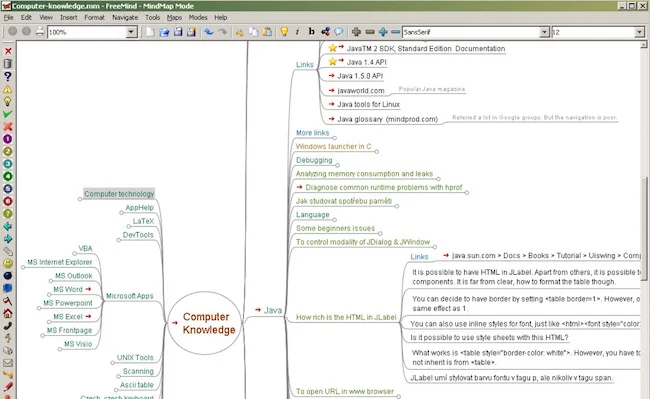Toggle italic with the i button
Screen dimensions: 650x399
click(x=297, y=32)
